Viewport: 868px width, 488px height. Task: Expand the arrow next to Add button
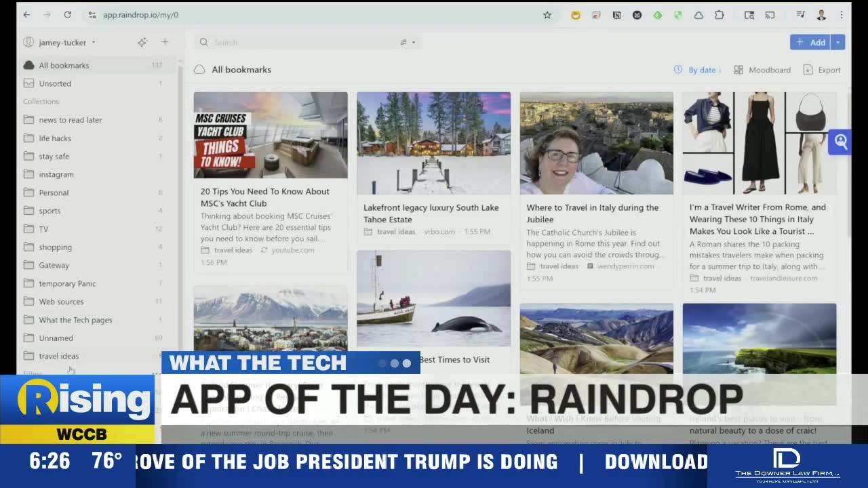[838, 42]
